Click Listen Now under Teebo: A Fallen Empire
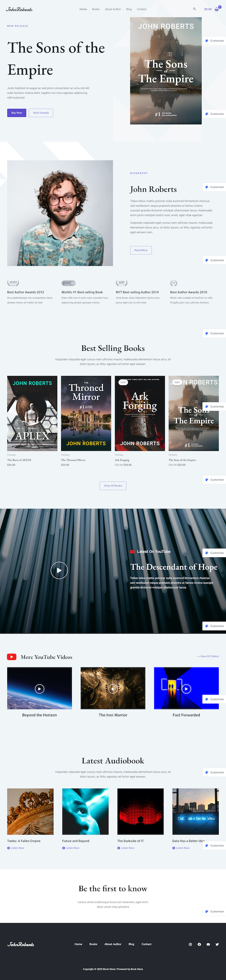The height and width of the screenshot is (980, 226). pyautogui.click(x=16, y=848)
